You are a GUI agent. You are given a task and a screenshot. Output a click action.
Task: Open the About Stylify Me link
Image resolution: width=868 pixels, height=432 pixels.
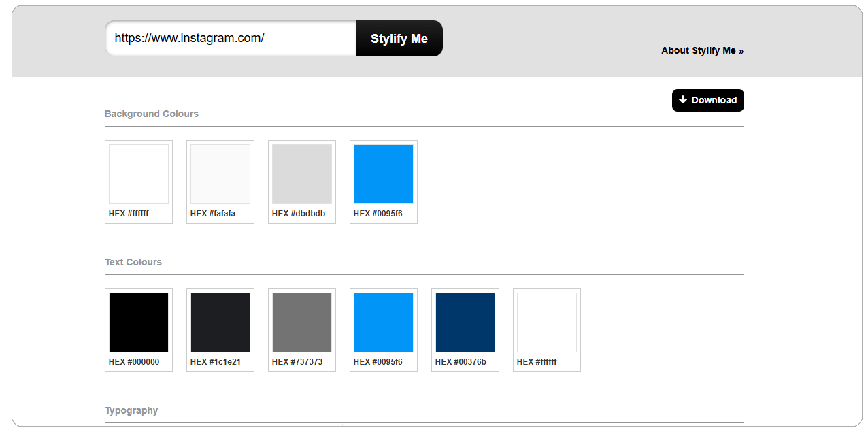[x=702, y=50]
